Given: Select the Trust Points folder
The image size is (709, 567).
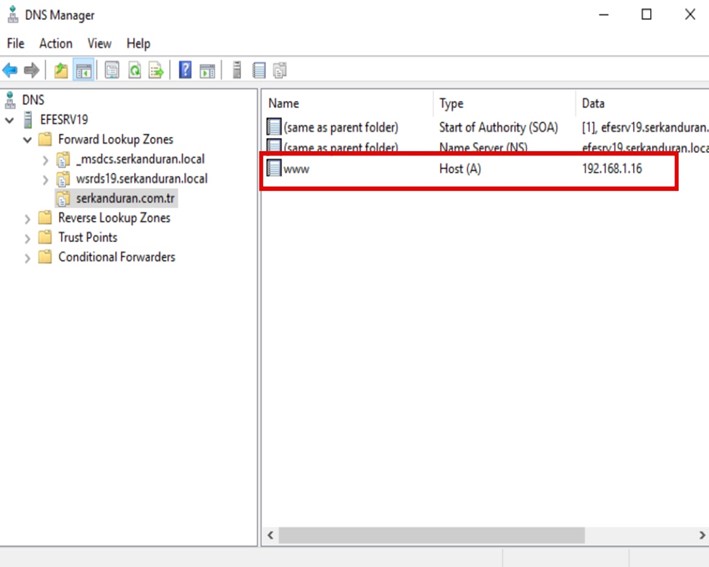Looking at the screenshot, I should coord(87,237).
